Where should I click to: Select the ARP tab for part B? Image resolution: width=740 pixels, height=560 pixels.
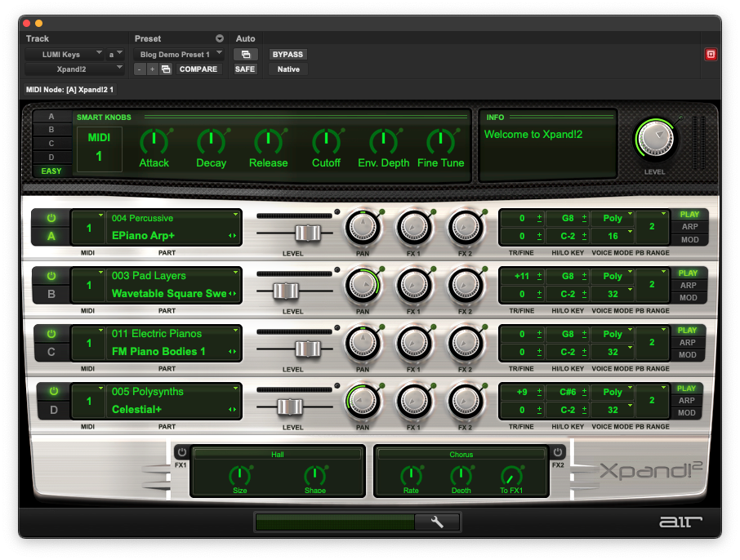pos(689,286)
